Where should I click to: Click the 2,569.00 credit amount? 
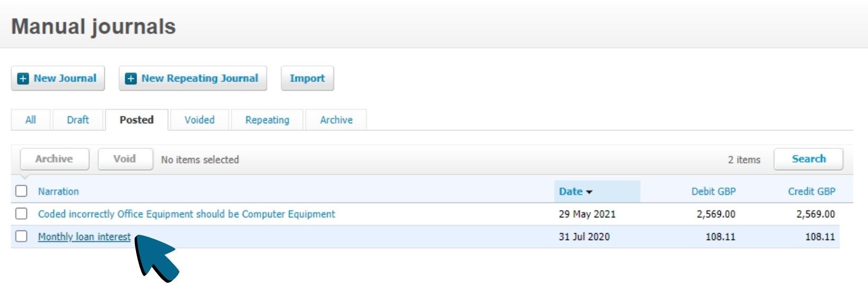click(x=816, y=214)
